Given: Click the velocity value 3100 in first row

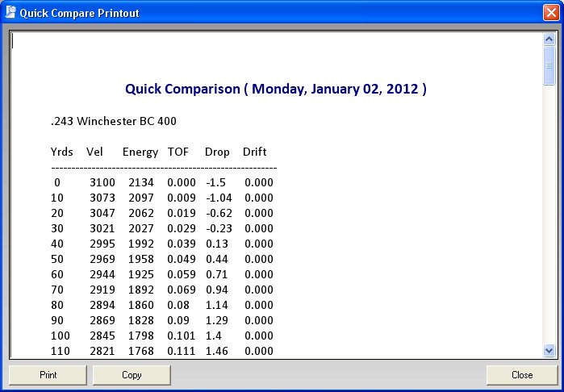Looking at the screenshot, I should point(102,182).
